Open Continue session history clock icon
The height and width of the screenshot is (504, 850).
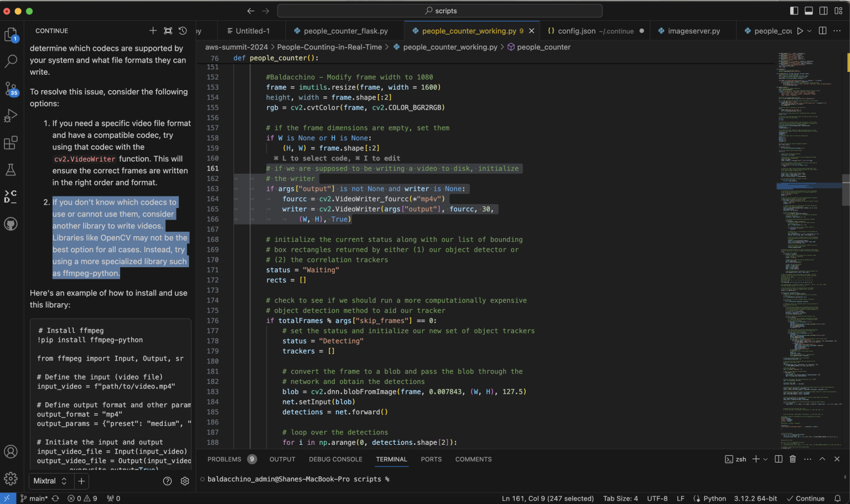[x=183, y=31]
